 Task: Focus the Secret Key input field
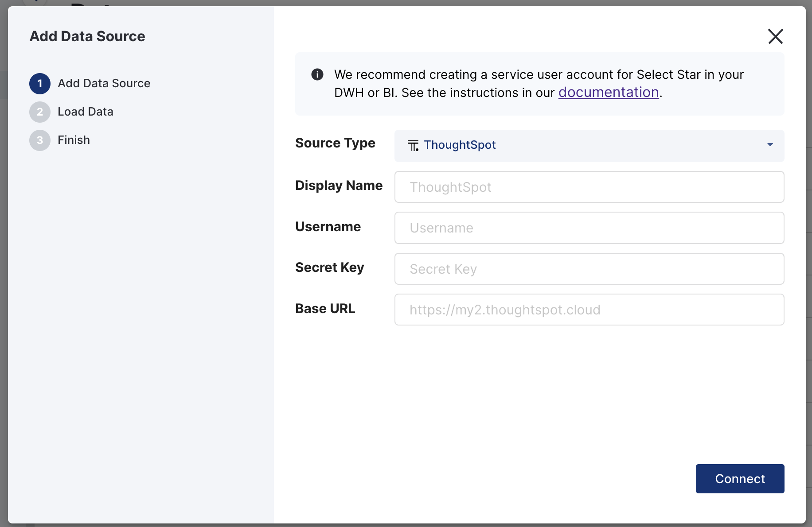coord(589,269)
